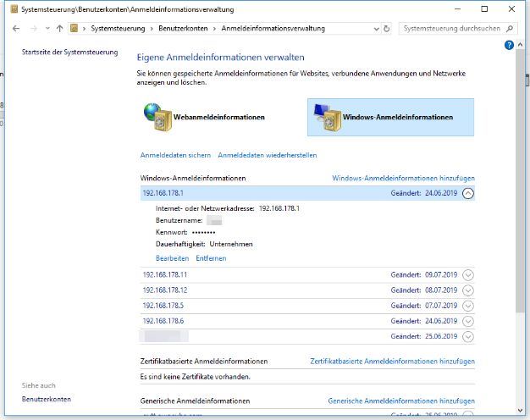Click the Kennwort masked value
The height and width of the screenshot is (420, 530).
point(203,232)
